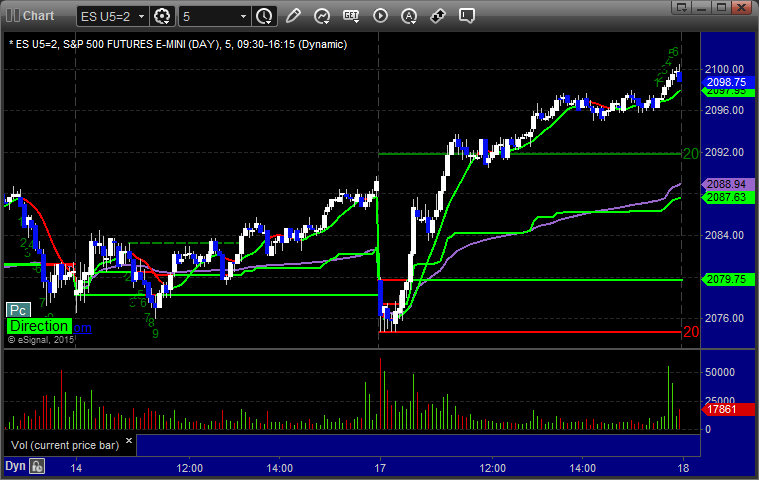Click the green Direction label

(39, 326)
